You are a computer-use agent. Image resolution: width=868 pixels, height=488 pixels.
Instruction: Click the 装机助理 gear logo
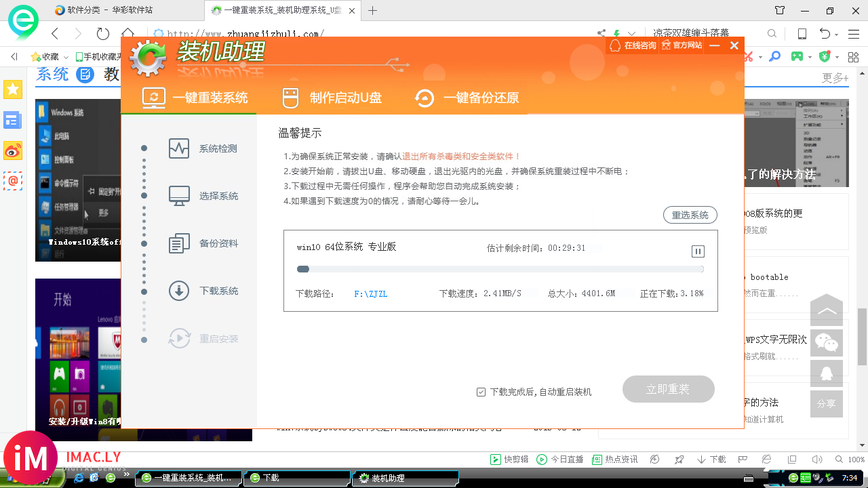(x=148, y=58)
